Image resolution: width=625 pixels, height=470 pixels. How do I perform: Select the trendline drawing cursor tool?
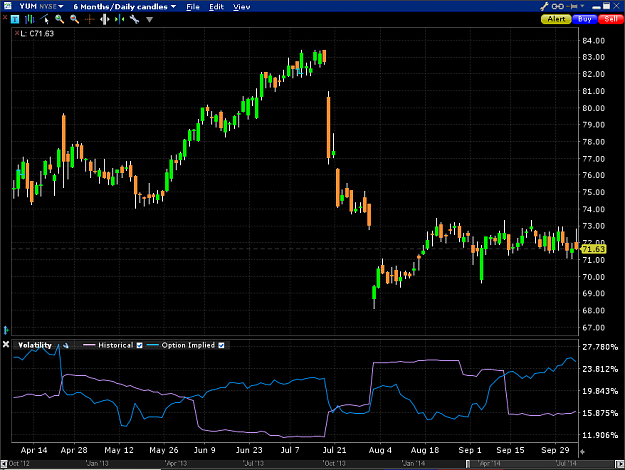point(44,19)
